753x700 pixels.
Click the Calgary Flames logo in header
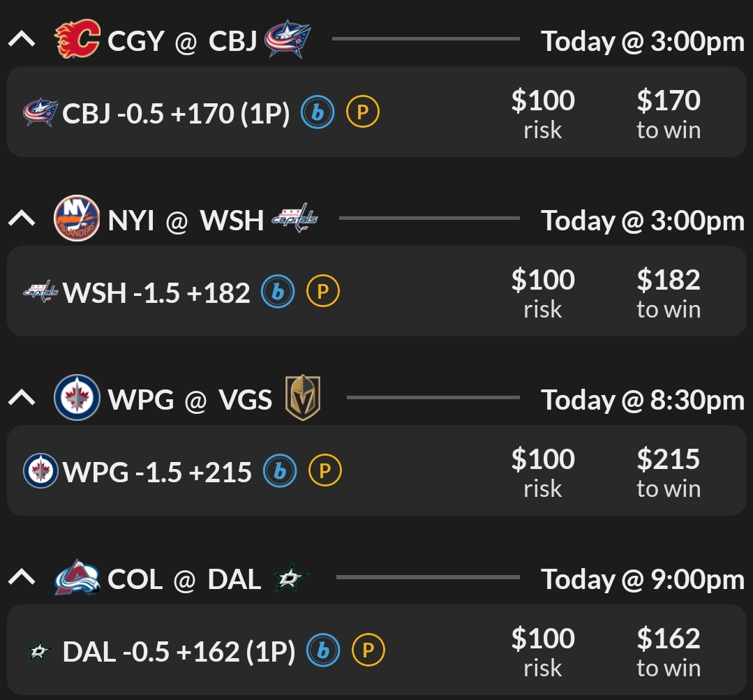77,40
